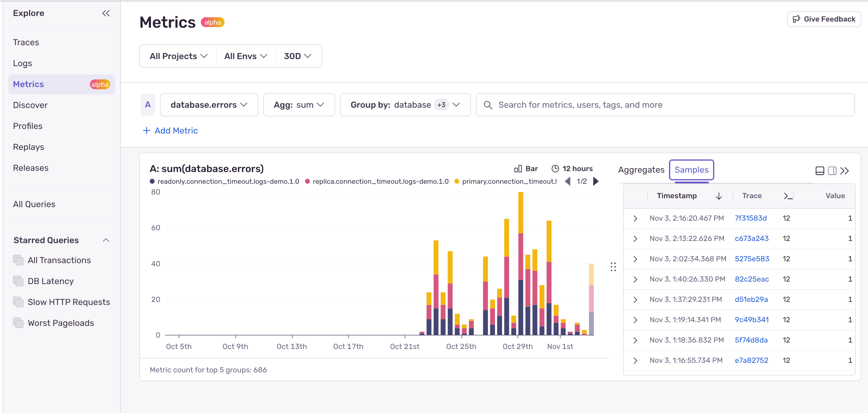This screenshot has height=413, width=868.
Task: Open the Agg sum aggregation dropdown
Action: (x=299, y=105)
